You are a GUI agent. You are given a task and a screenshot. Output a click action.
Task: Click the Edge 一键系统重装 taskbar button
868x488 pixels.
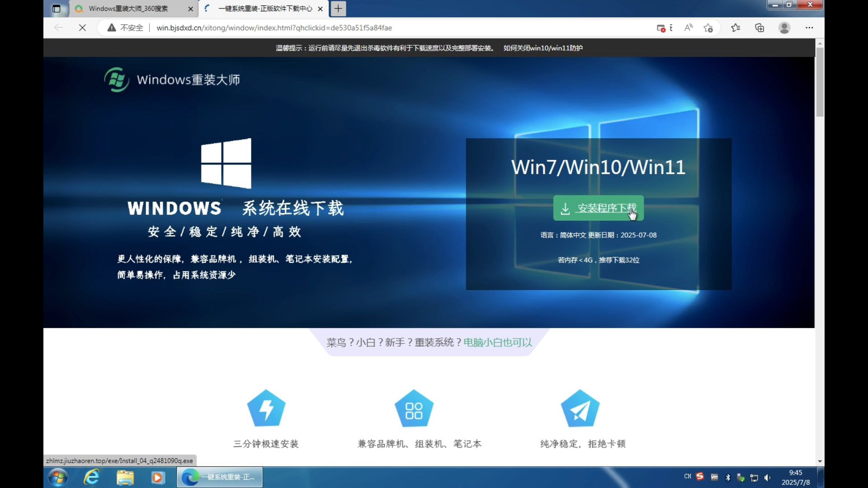(220, 477)
